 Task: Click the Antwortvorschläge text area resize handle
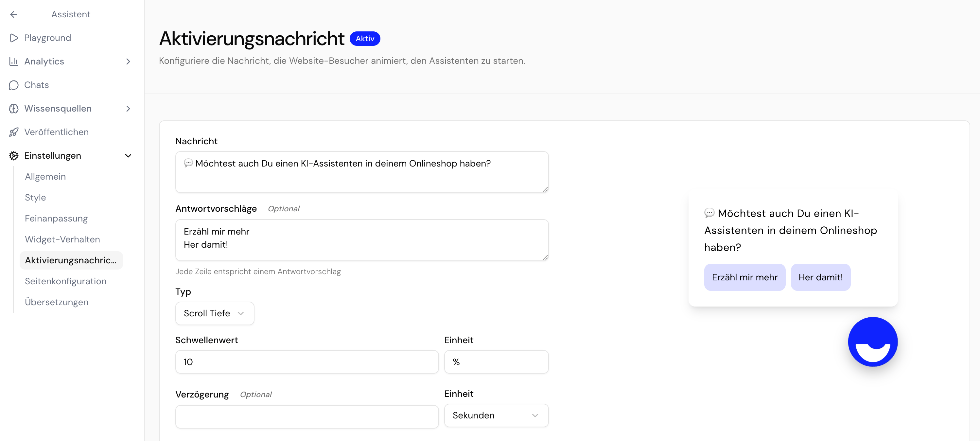[x=545, y=257]
